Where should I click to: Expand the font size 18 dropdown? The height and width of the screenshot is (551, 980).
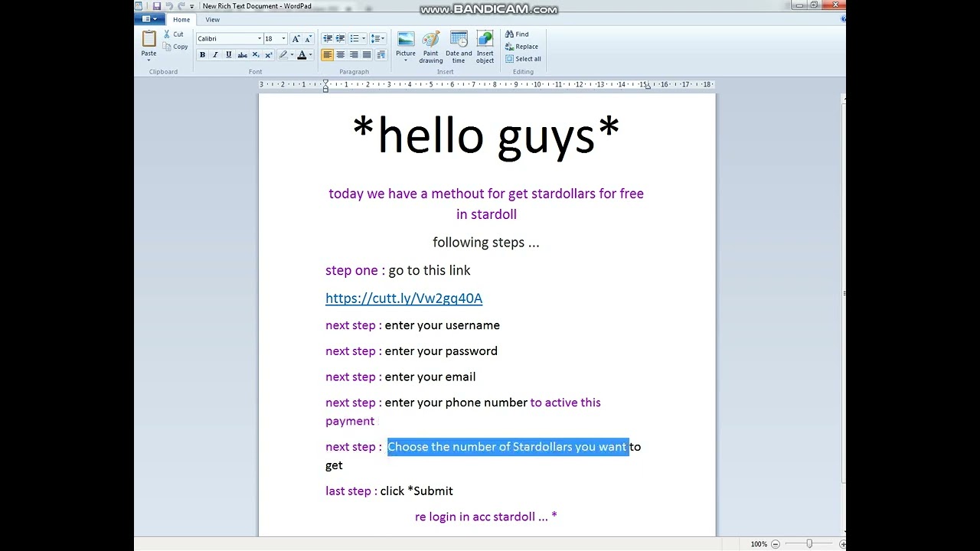[283, 38]
